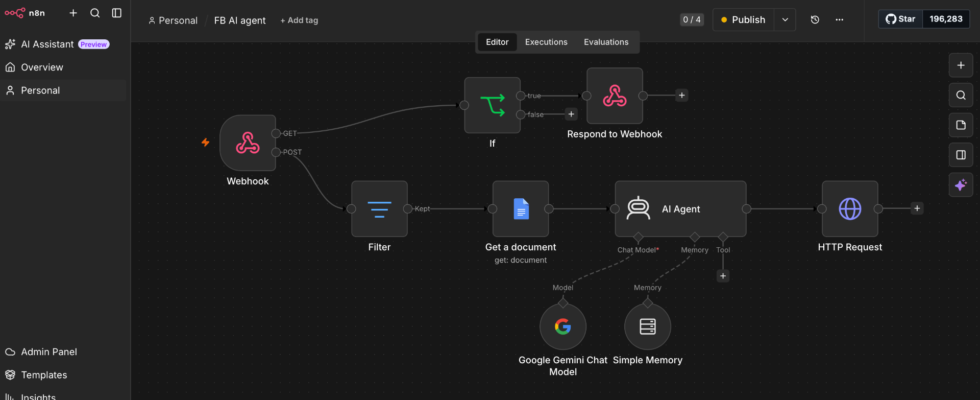Viewport: 980px width, 400px height.
Task: Click the Preview badge
Action: coord(94,44)
